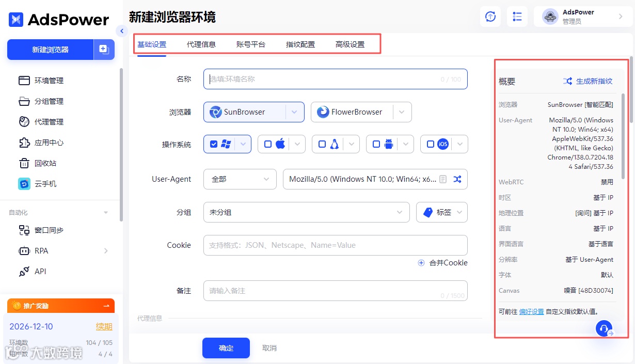Click the 续期 renew link
Image resolution: width=635 pixels, height=364 pixels.
[104, 326]
